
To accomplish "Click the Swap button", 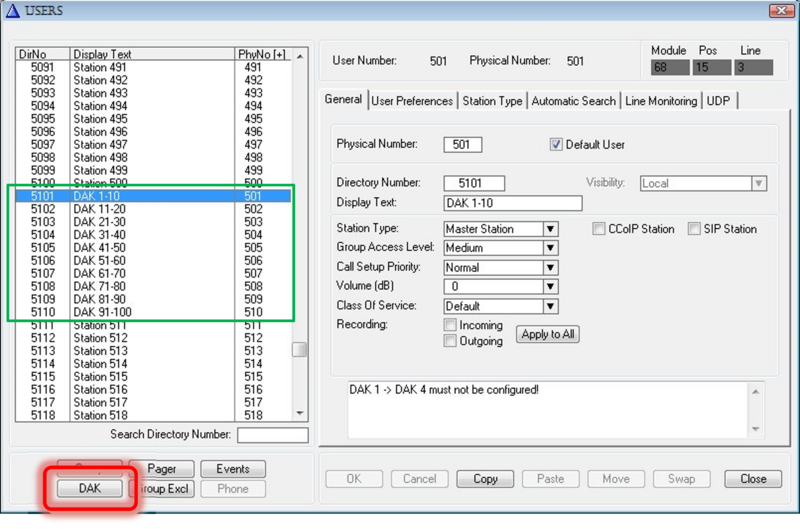I will tap(682, 479).
